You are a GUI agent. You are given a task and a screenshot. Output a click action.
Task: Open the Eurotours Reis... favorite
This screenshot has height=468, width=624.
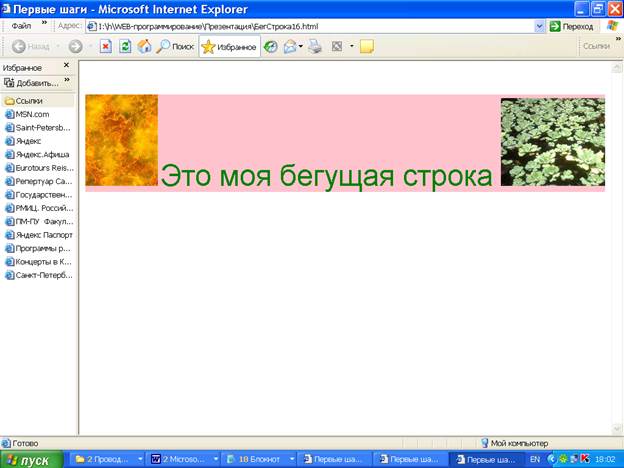(x=39, y=168)
